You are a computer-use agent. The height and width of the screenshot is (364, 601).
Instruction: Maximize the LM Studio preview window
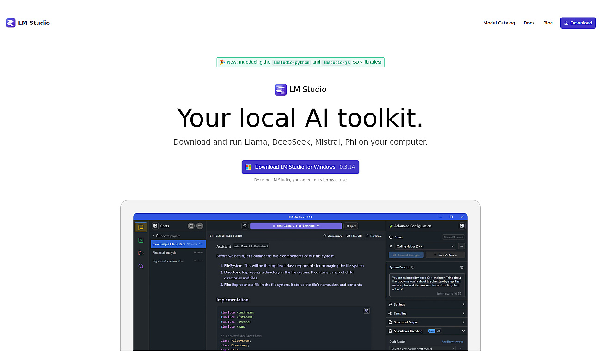pos(451,217)
